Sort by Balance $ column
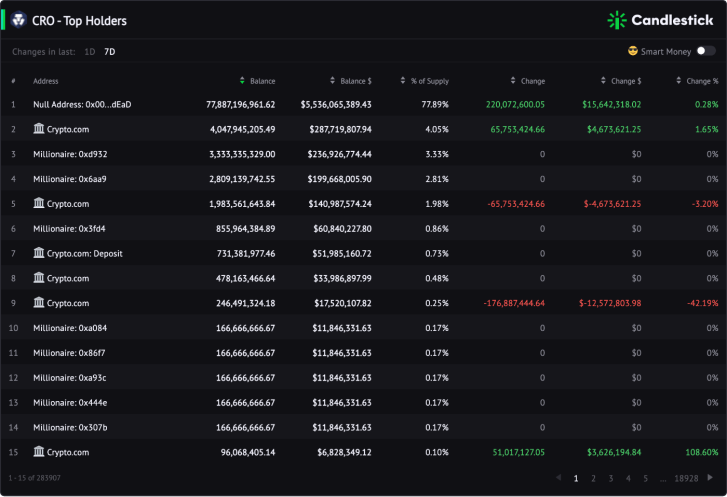This screenshot has height=497, width=727. pos(351,81)
